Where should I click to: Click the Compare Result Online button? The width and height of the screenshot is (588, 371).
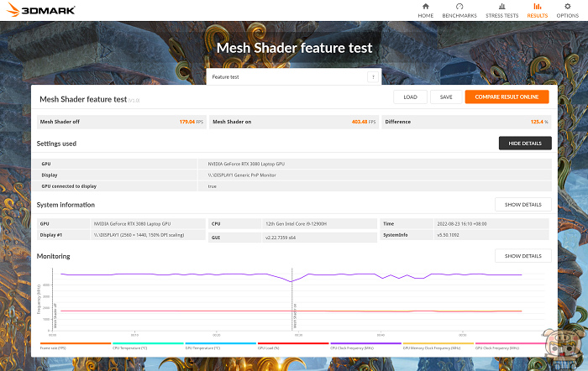[507, 97]
